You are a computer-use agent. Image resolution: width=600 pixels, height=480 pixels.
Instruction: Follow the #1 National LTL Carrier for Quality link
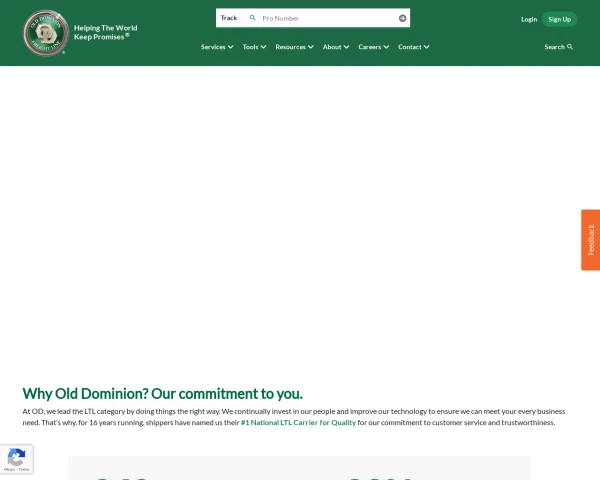[x=298, y=422]
